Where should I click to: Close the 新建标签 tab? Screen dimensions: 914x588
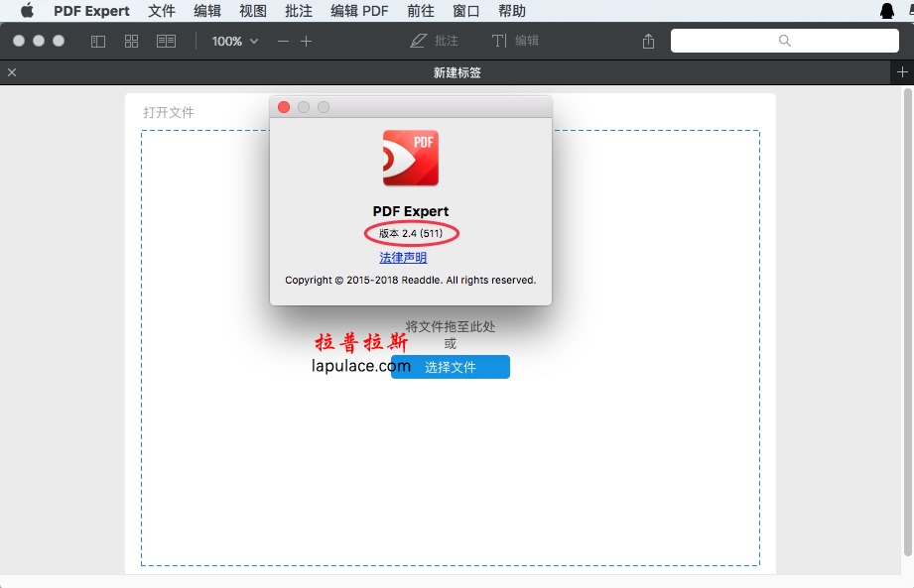pos(12,72)
